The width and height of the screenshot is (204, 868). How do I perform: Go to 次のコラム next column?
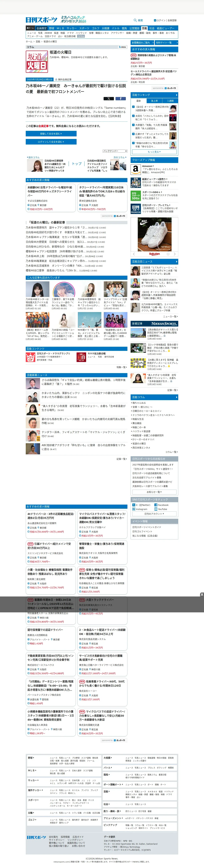(x=120, y=157)
